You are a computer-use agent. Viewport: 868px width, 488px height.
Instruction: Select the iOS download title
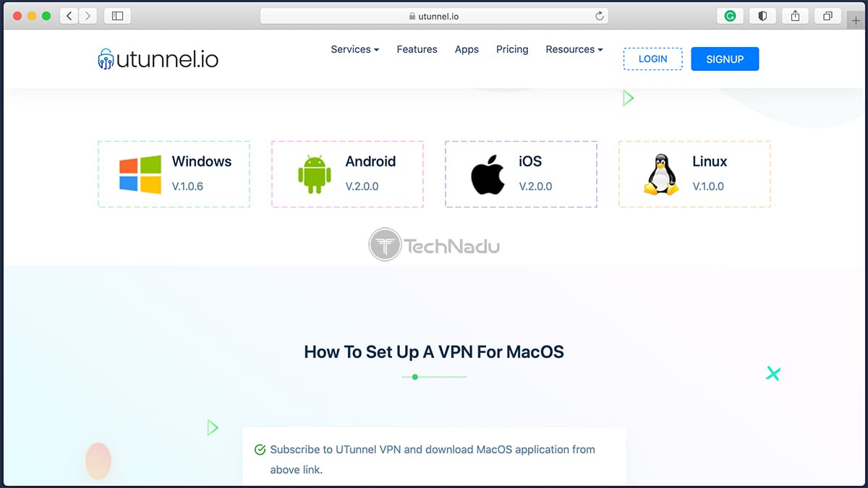click(x=530, y=161)
